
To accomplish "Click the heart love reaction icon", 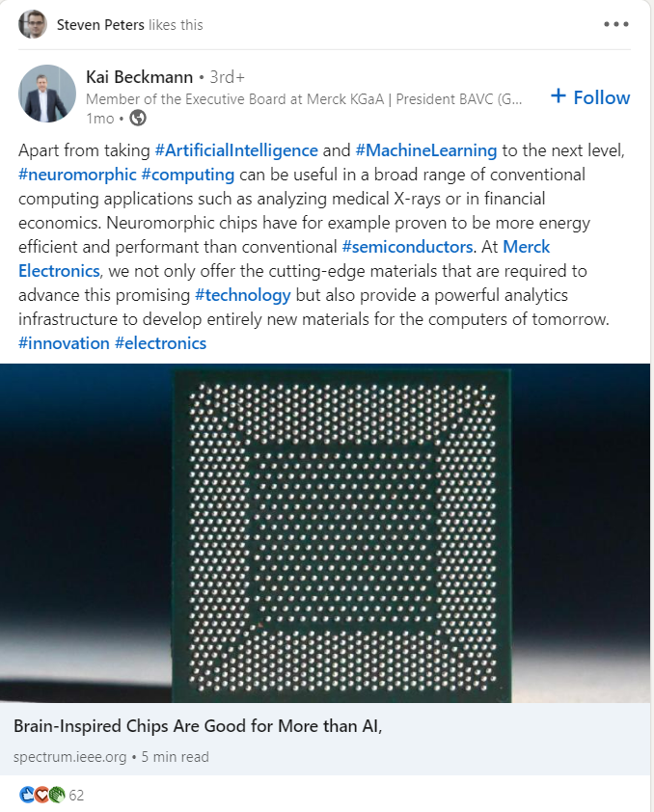I will [41, 796].
